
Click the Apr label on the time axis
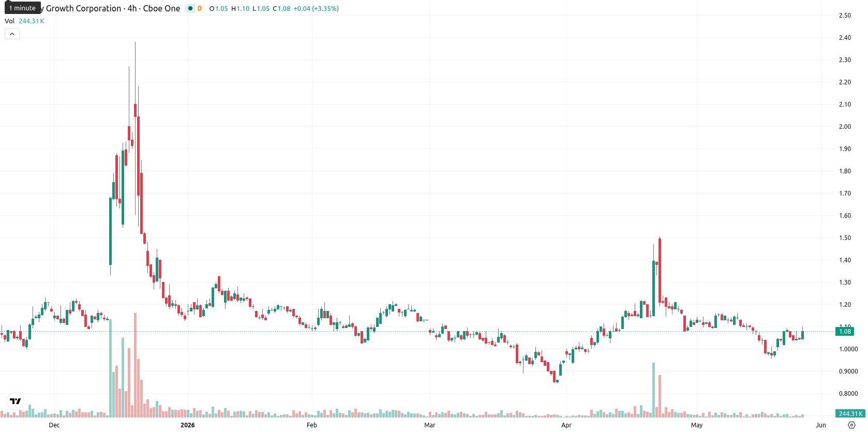566,425
